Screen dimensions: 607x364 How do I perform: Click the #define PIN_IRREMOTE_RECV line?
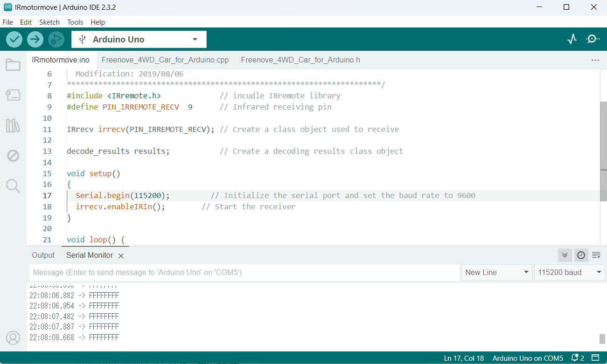click(x=130, y=107)
